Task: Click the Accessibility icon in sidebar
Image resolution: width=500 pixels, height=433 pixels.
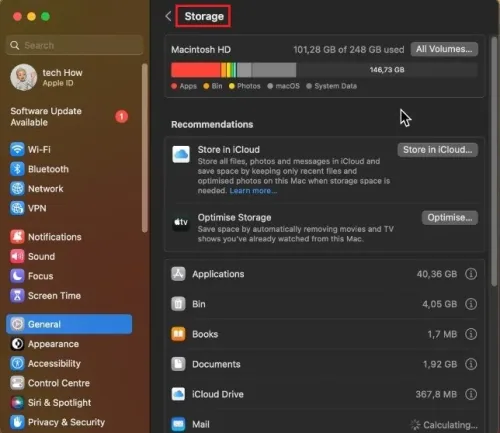Action: click(x=17, y=363)
